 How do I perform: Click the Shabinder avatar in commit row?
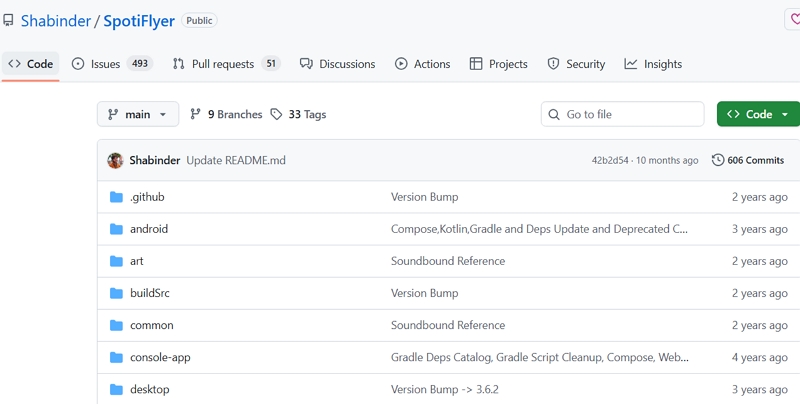point(115,160)
